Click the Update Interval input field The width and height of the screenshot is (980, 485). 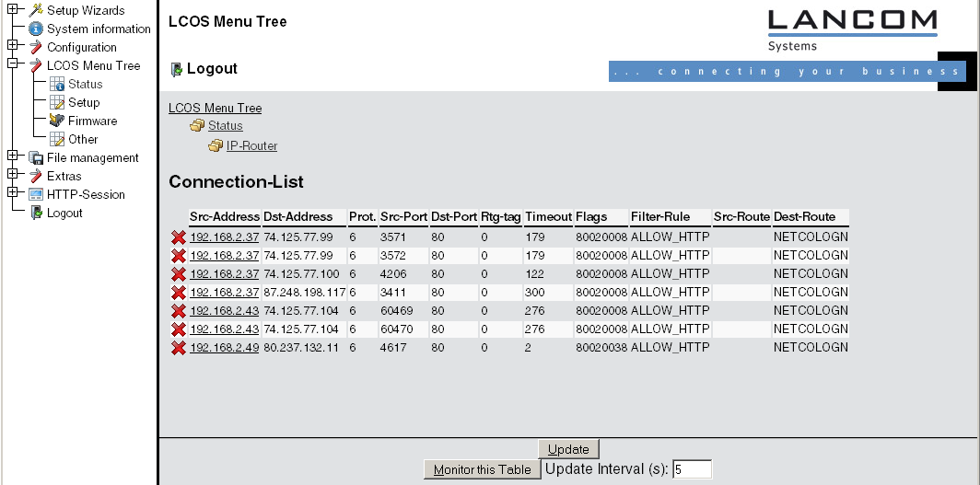click(692, 469)
